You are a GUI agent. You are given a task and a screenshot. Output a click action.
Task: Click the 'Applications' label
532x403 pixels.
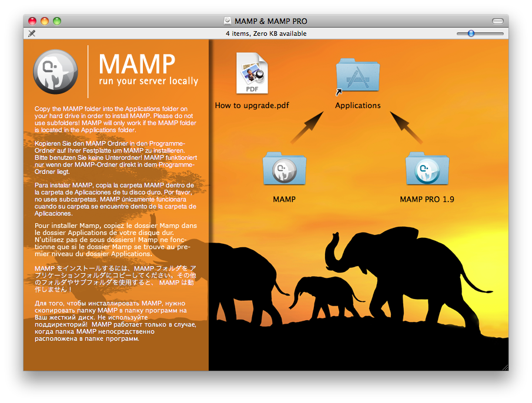click(357, 105)
